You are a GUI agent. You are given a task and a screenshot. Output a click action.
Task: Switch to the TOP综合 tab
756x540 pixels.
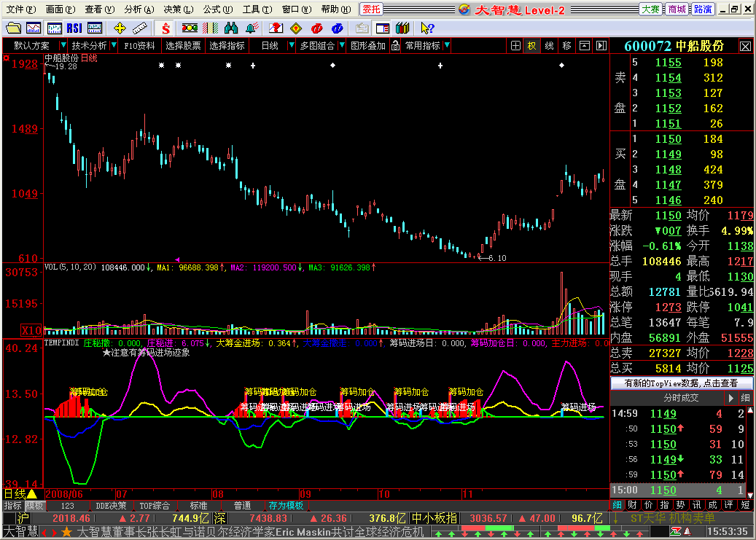[155, 505]
